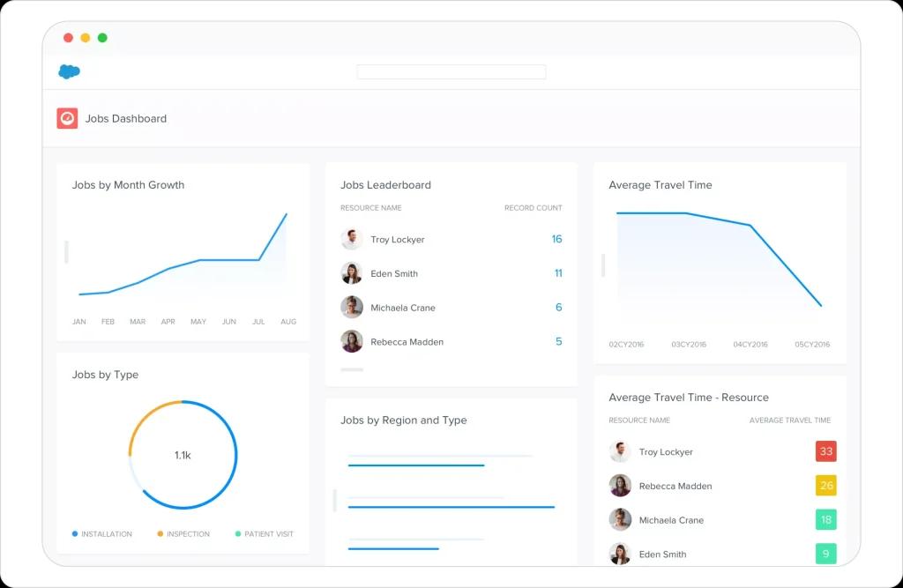Sort leaderboard by Resource Name column header
903x588 pixels.
coord(370,208)
